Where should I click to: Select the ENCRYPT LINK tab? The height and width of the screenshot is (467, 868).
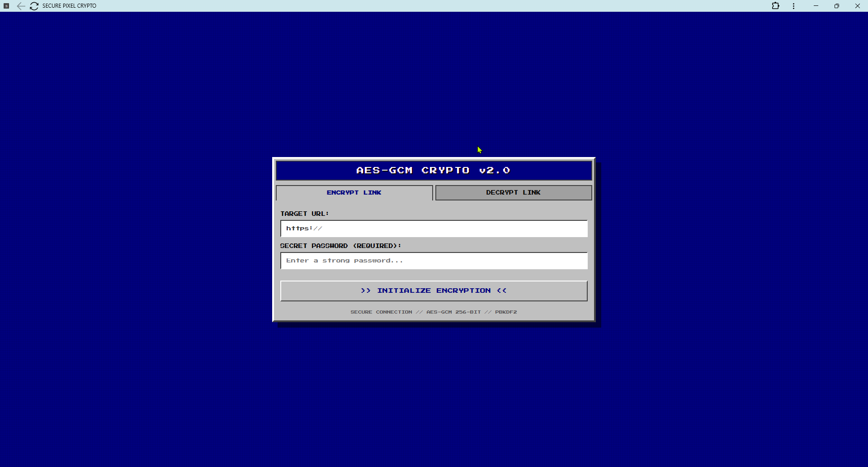tap(354, 192)
